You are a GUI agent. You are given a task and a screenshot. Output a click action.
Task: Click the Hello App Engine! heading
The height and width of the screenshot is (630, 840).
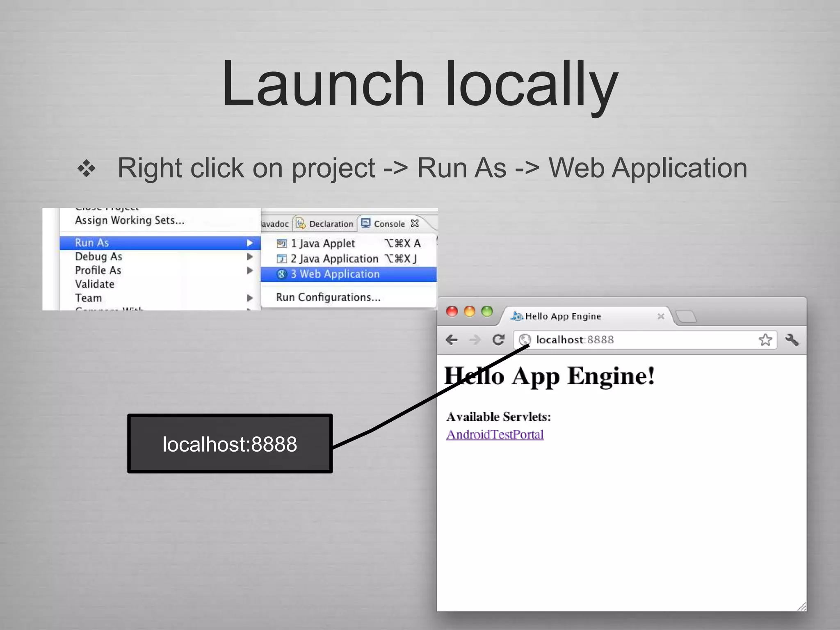(550, 377)
